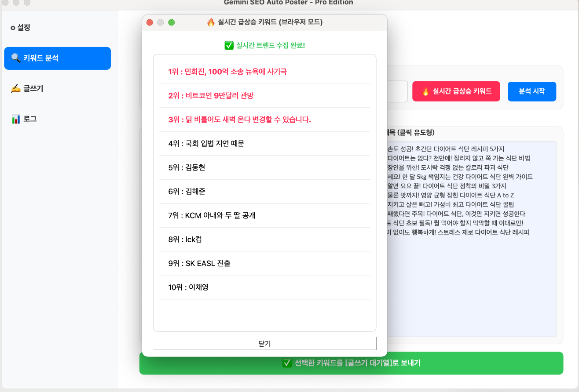The height and width of the screenshot is (392, 579).
Task: Click 닫기 to close the trend popup
Action: pyautogui.click(x=264, y=344)
